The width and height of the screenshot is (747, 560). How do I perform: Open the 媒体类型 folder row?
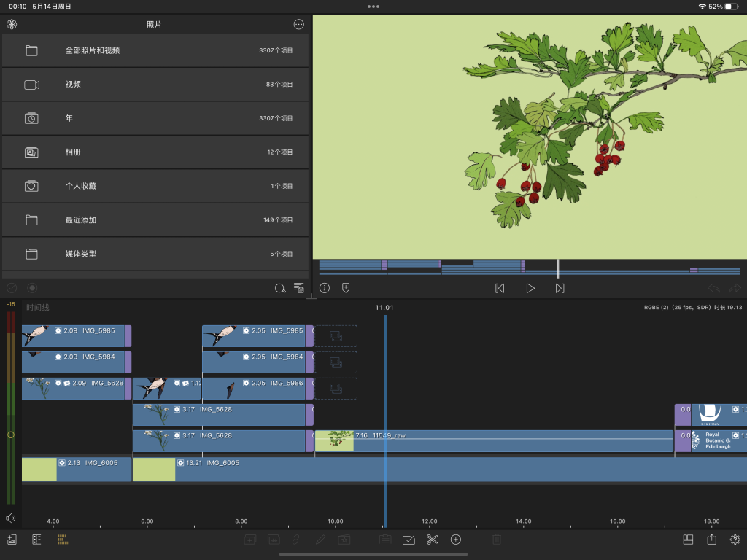(x=155, y=254)
